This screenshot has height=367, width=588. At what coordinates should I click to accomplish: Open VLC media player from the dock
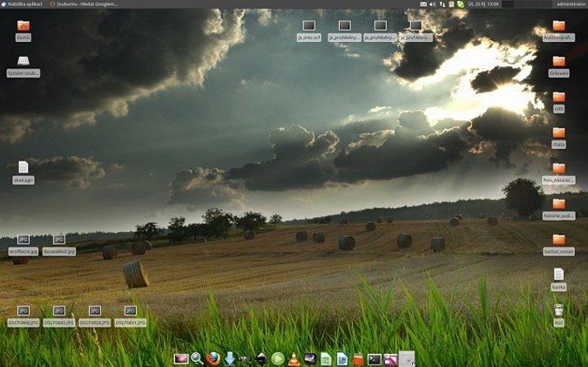coord(294,358)
